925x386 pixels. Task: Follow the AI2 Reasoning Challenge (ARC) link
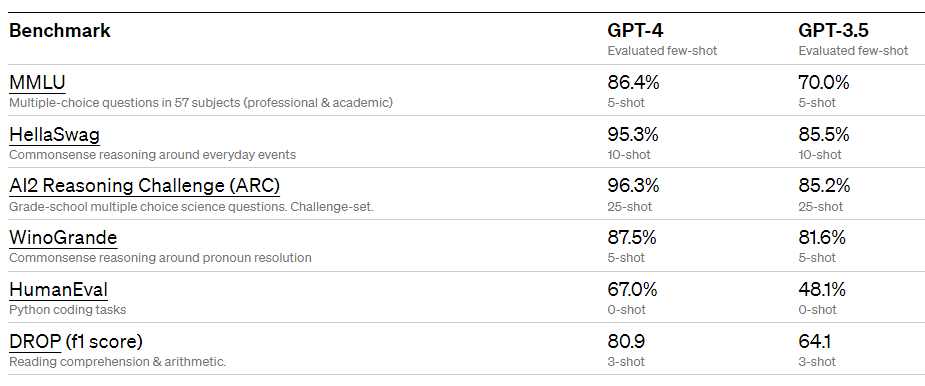pos(145,186)
